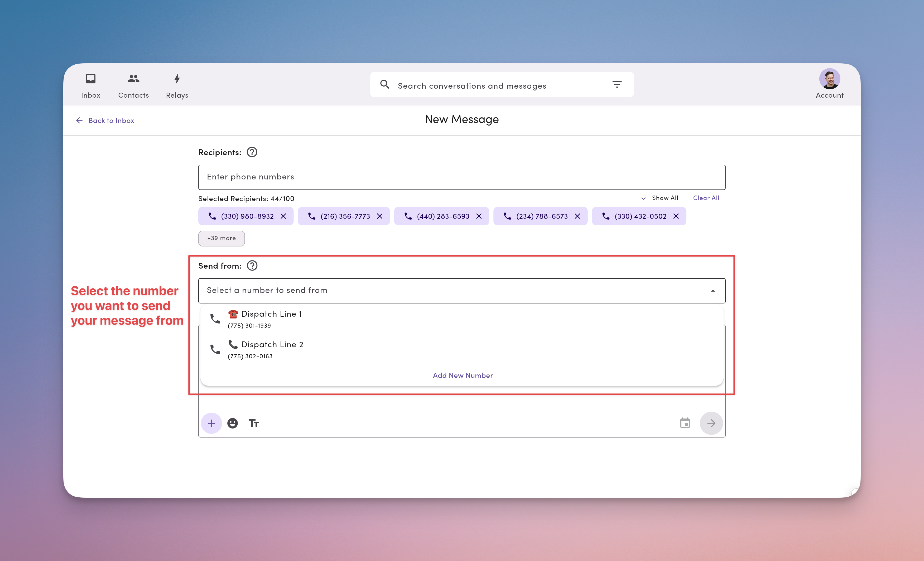Image resolution: width=924 pixels, height=561 pixels.
Task: Click the search magnifier icon
Action: point(385,84)
